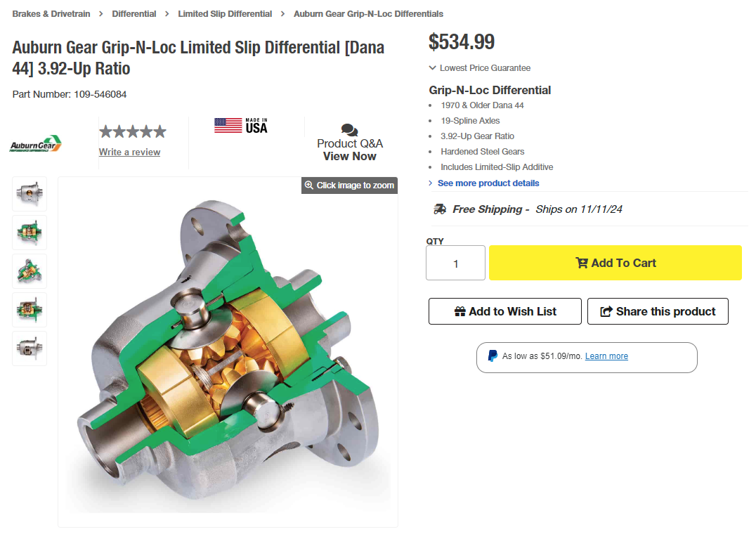Click the Learn more financing link
756x534 pixels.
(606, 356)
